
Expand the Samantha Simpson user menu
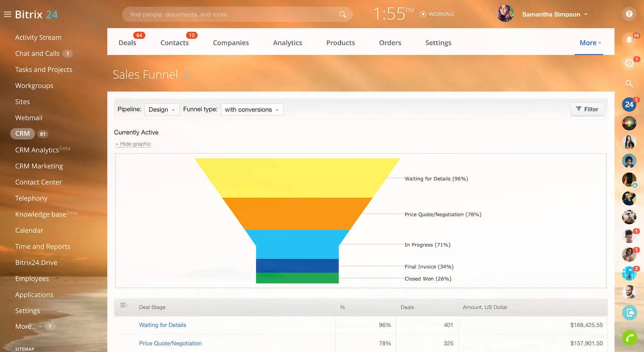pyautogui.click(x=555, y=14)
